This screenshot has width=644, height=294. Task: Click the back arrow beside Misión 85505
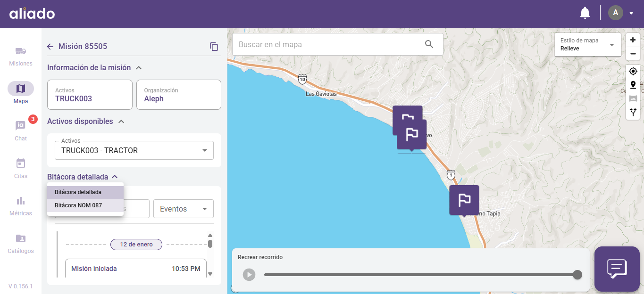point(50,47)
